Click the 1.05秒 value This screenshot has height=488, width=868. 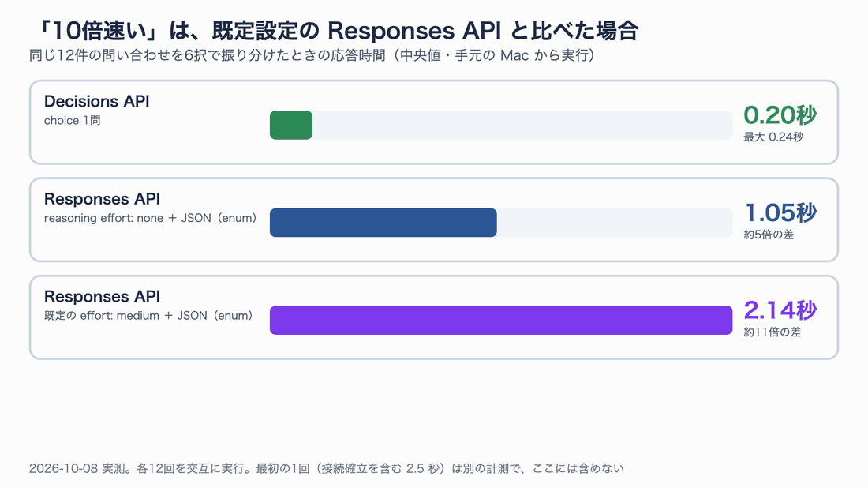(780, 212)
